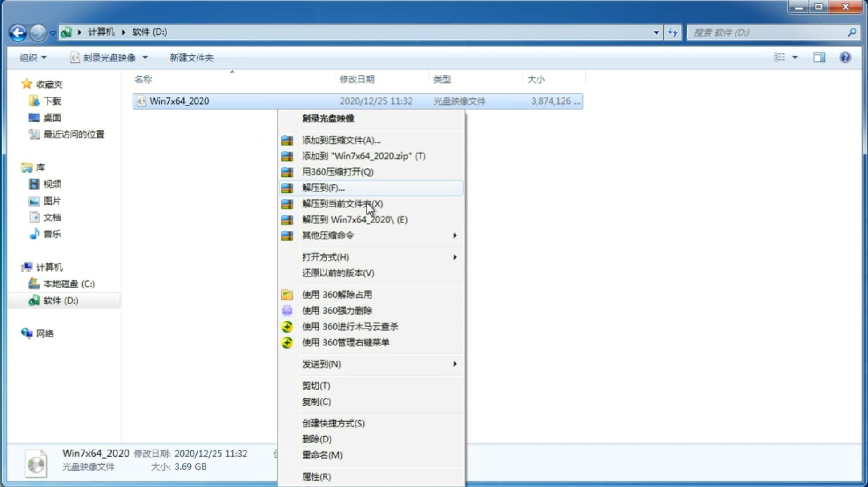This screenshot has height=487, width=868.
Task: Click 还原以前的版本 menu item
Action: pos(339,273)
